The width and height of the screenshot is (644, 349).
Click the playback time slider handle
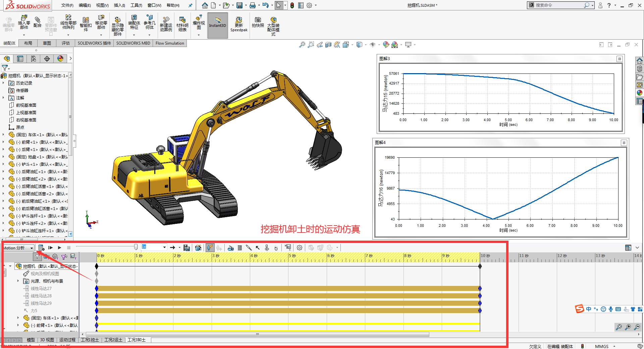click(x=136, y=247)
